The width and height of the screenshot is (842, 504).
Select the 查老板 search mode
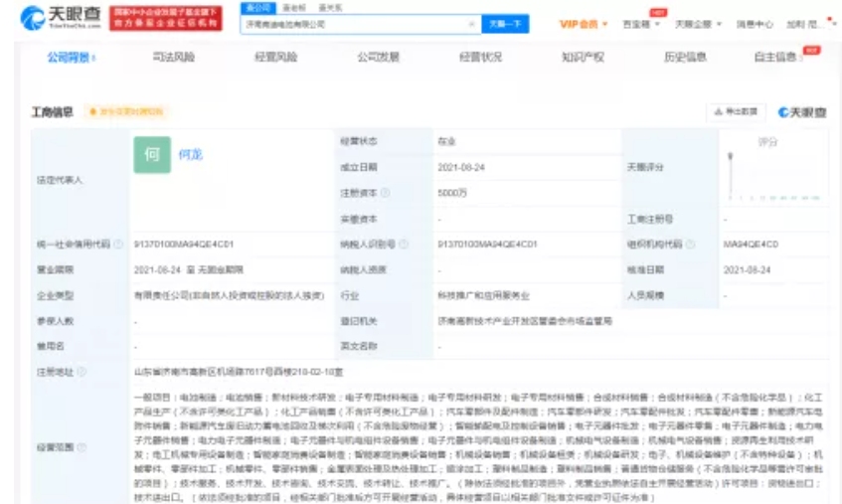[291, 8]
